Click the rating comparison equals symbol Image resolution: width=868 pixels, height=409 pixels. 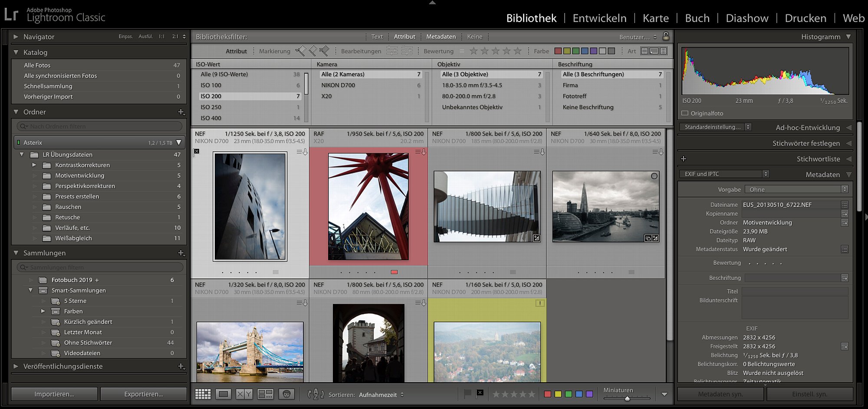tap(462, 51)
